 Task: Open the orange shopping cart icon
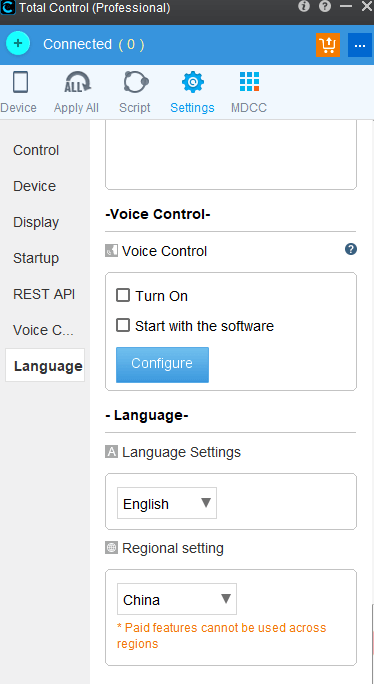[328, 45]
